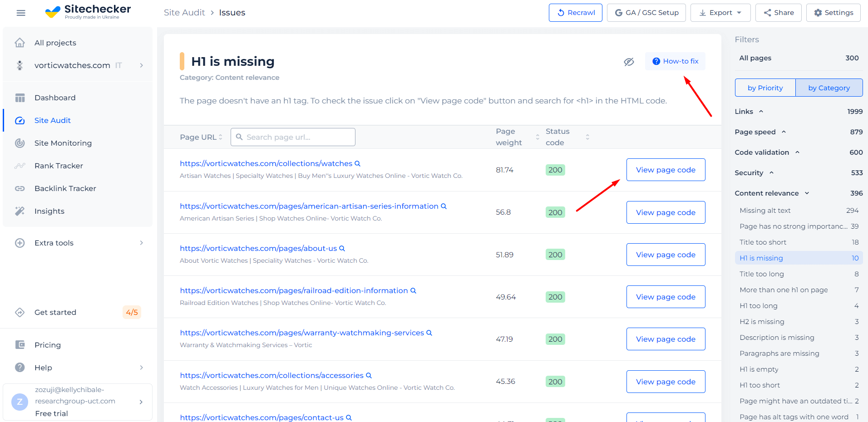Click the Site Monitoring icon
Screen dimensions: 868x422
pos(20,143)
